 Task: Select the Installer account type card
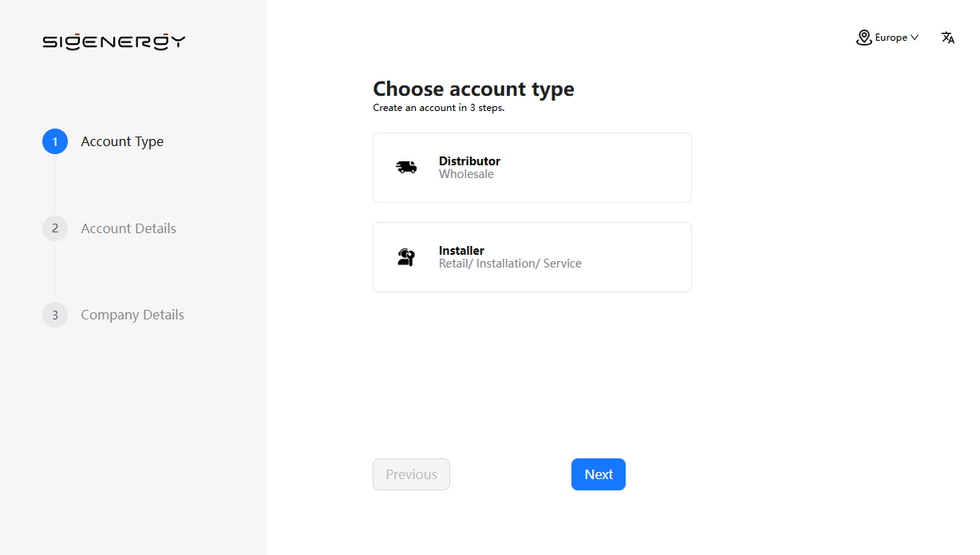click(531, 257)
